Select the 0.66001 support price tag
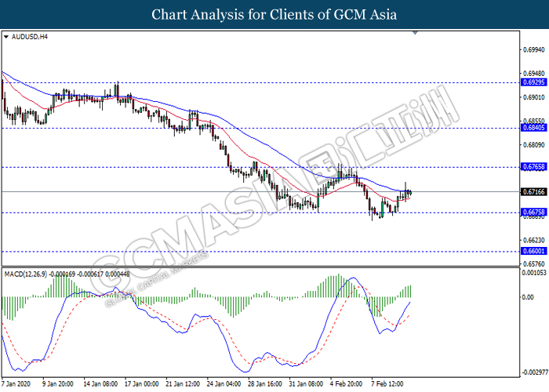 tap(533, 252)
